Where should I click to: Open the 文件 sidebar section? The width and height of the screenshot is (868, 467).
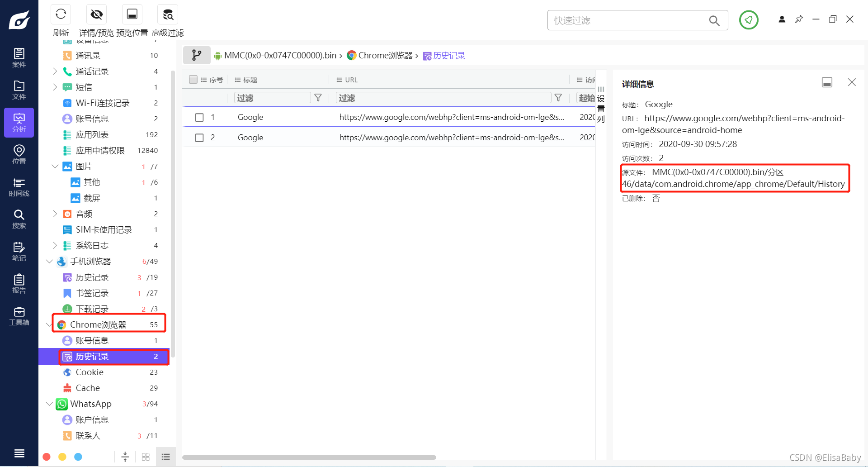[x=19, y=90]
